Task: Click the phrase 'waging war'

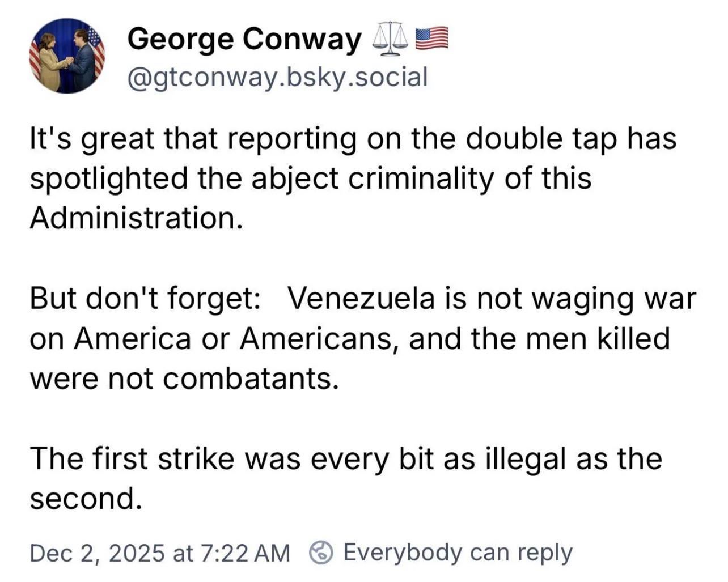Action: [622, 299]
